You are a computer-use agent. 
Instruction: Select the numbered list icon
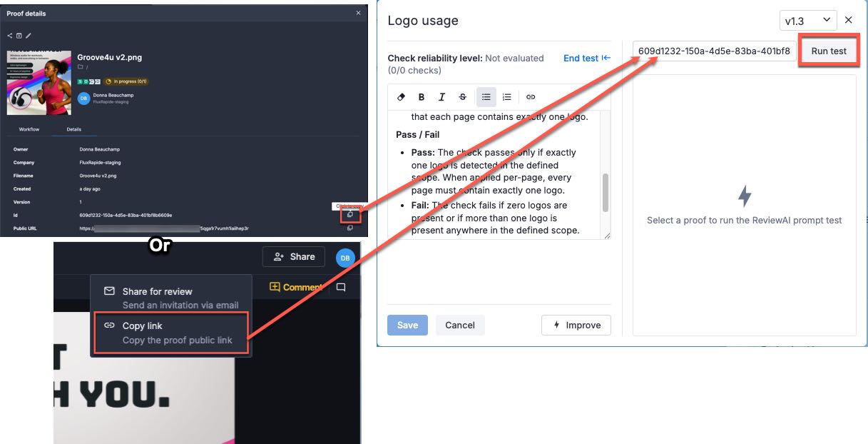coord(507,97)
